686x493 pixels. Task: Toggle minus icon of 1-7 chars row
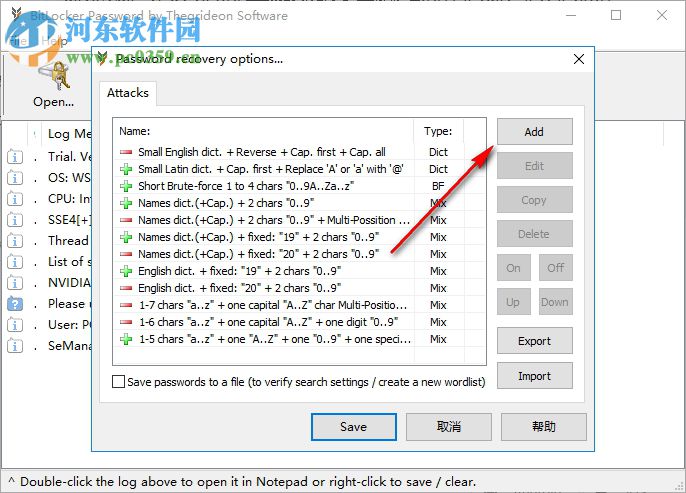pyautogui.click(x=126, y=305)
